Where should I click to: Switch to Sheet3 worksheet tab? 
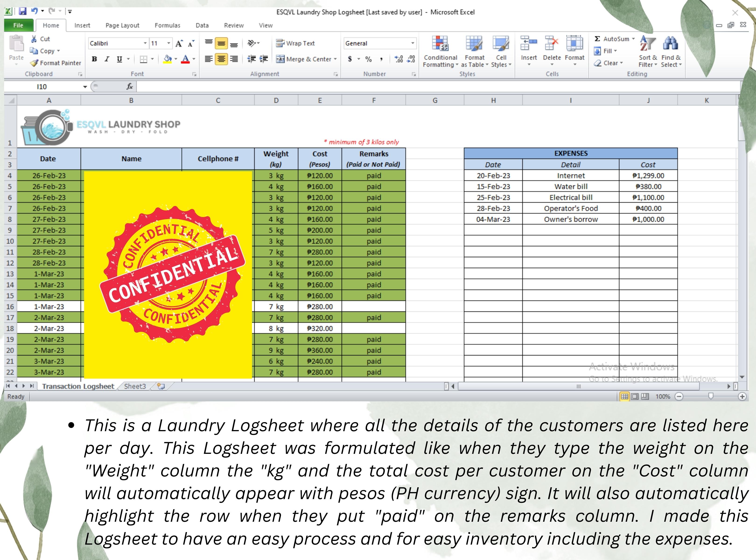pos(135,386)
